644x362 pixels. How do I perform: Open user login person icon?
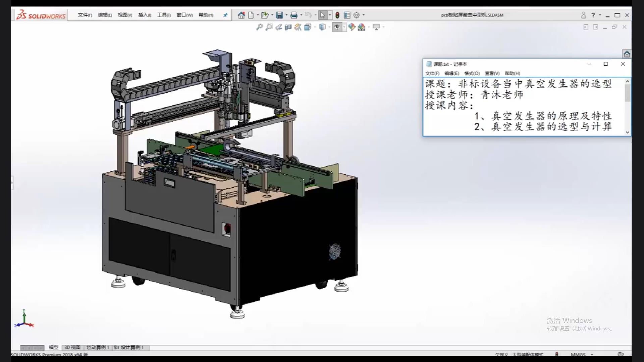tap(583, 15)
